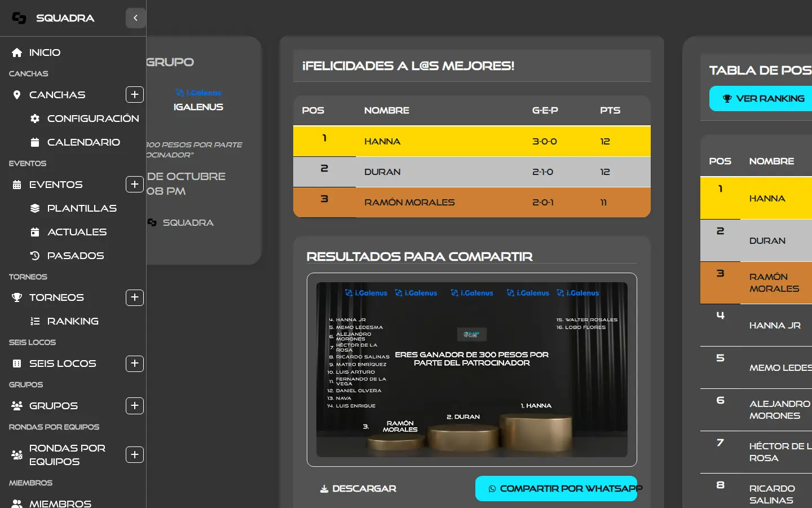Collapse the sidebar with the chevron button
Screen dimensions: 812x508
pos(135,18)
